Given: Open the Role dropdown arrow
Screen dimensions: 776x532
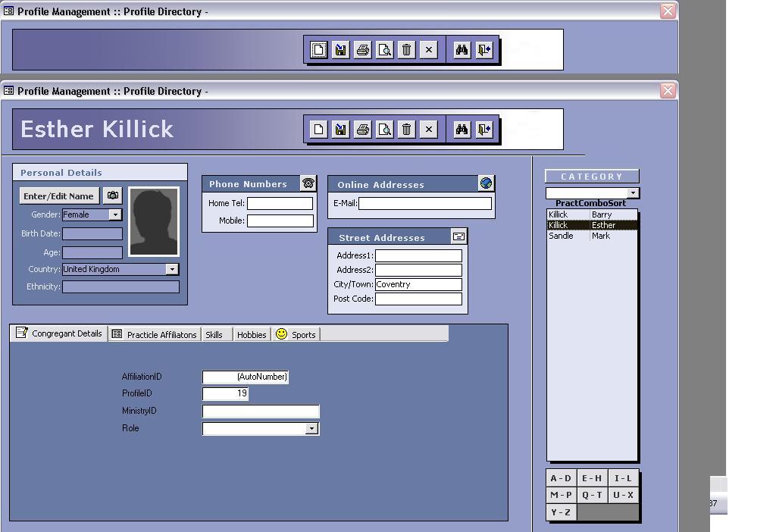Looking at the screenshot, I should click(x=311, y=429).
